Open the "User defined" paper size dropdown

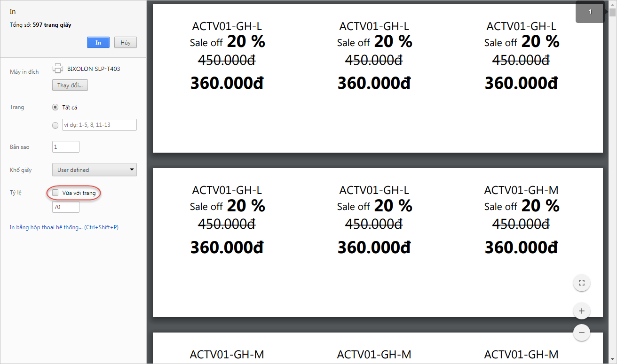pos(95,170)
